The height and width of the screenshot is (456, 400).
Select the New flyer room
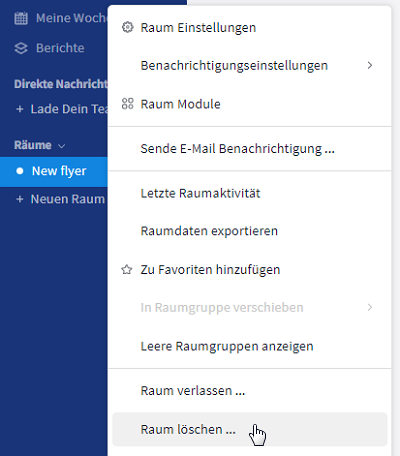[x=54, y=171]
